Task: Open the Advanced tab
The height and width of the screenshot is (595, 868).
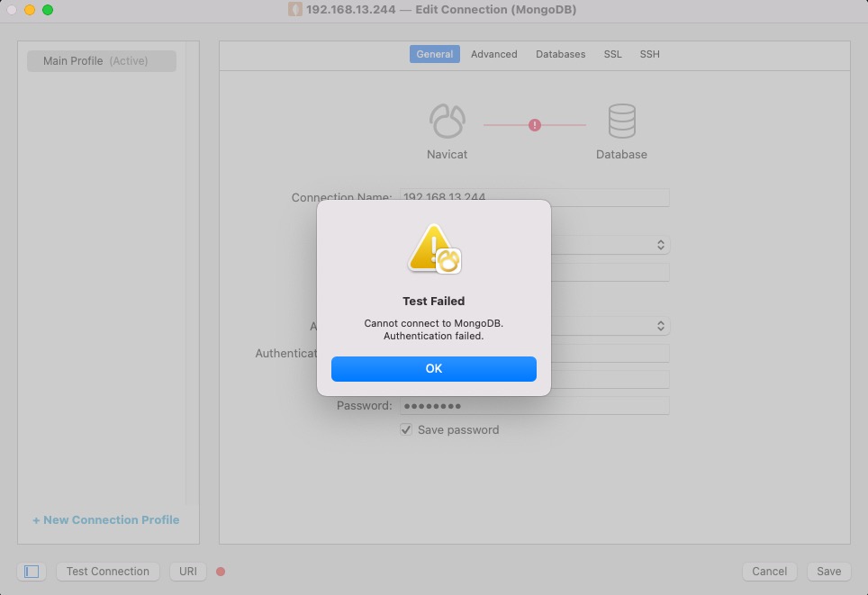Action: pos(493,54)
